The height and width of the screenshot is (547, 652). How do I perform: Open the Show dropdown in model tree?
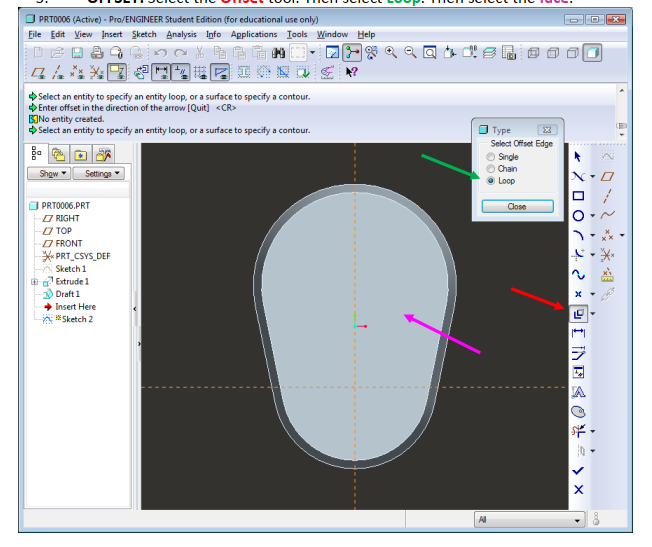click(48, 173)
